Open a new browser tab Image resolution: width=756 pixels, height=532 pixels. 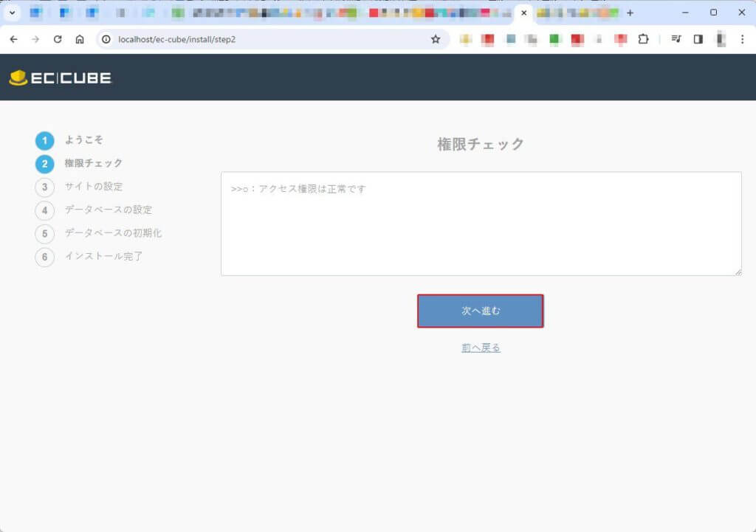tap(630, 13)
